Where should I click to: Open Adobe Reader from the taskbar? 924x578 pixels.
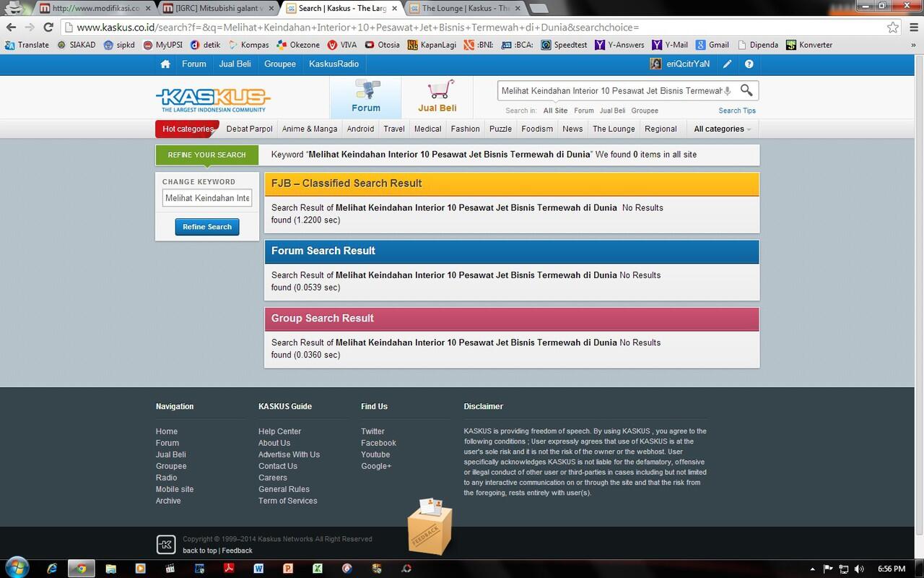tap(229, 569)
